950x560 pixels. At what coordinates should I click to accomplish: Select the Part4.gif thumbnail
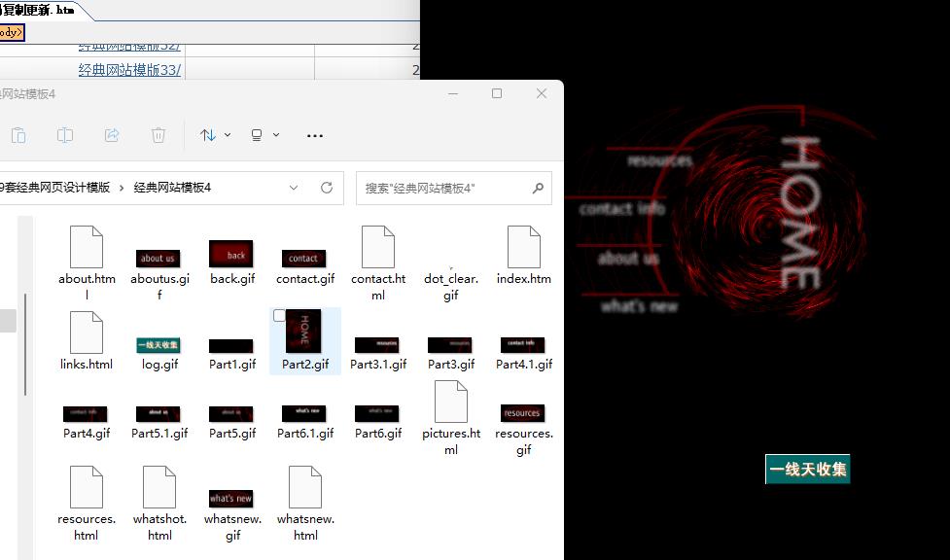85,414
